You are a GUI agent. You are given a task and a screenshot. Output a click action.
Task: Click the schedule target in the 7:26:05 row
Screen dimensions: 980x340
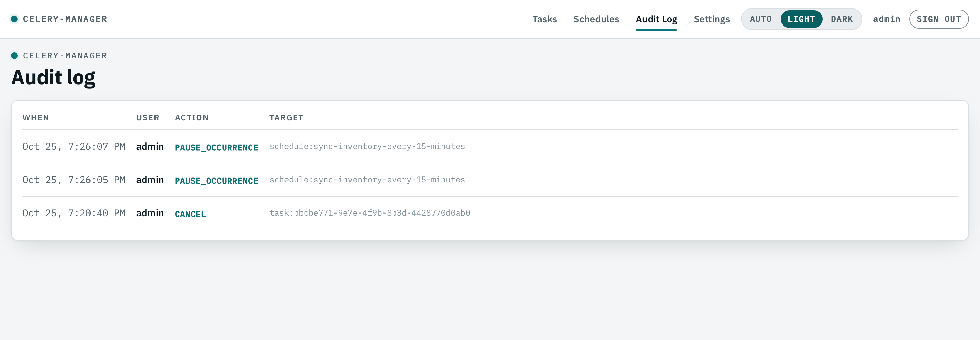point(367,180)
